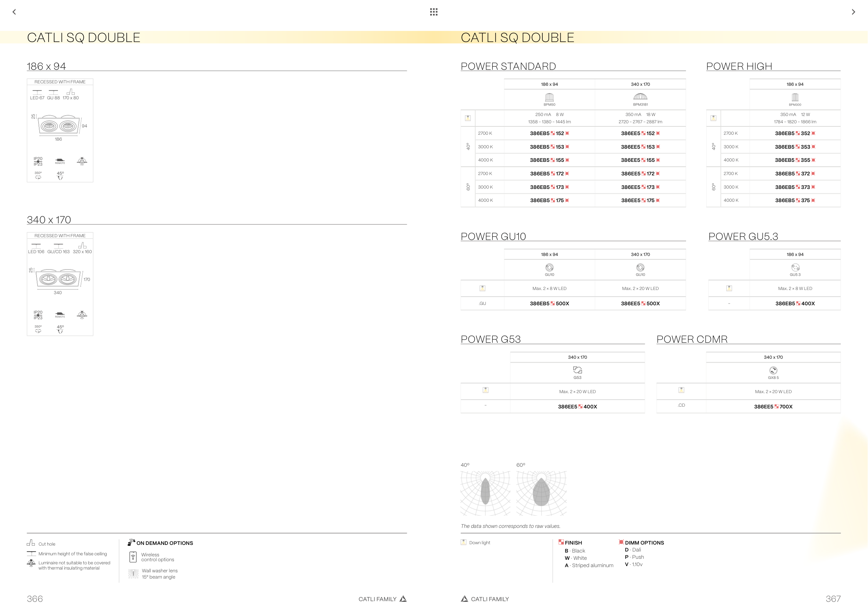Click the GX8.5 lamp socket icon
The width and height of the screenshot is (868, 614).
(x=773, y=371)
